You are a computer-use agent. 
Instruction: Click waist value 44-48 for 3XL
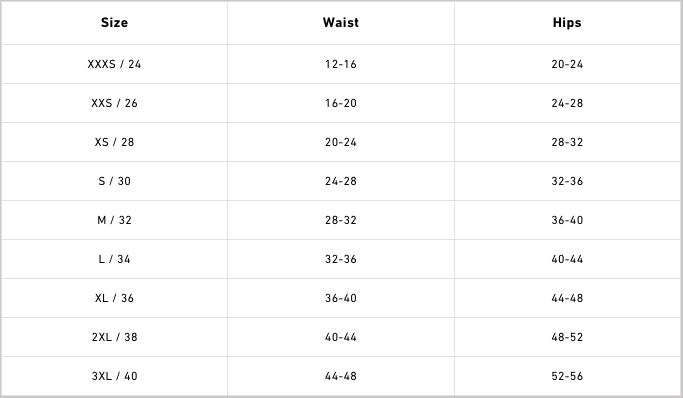341,376
